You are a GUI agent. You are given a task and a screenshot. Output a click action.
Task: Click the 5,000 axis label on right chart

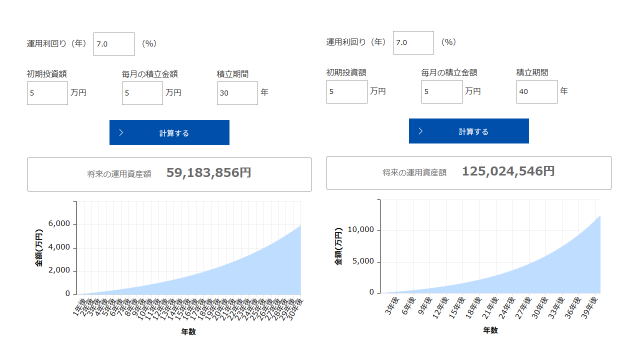pyautogui.click(x=363, y=261)
